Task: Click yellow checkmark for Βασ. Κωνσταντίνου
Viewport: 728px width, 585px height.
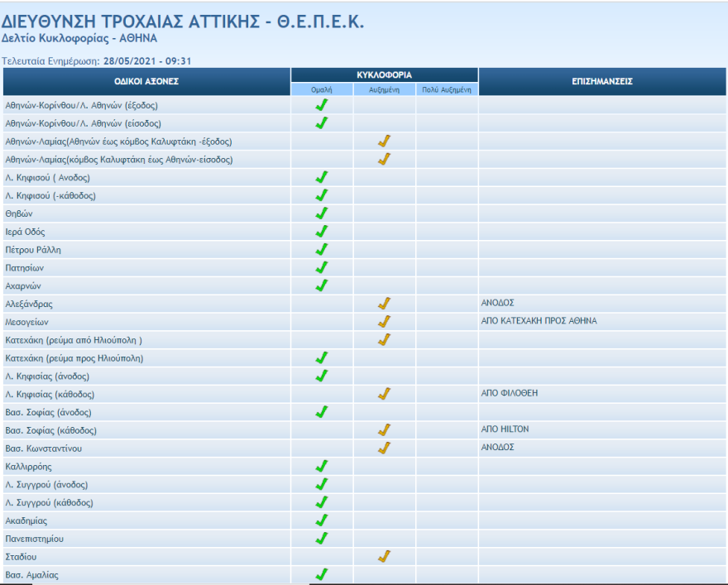Action: pyautogui.click(x=384, y=448)
